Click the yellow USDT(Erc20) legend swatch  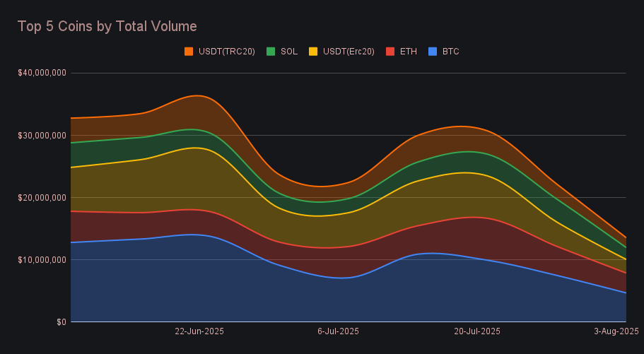(x=313, y=52)
